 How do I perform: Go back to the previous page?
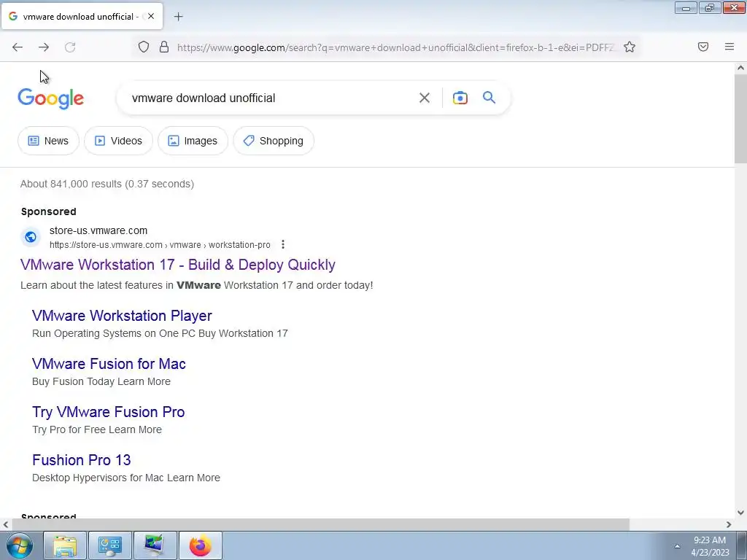[18, 47]
